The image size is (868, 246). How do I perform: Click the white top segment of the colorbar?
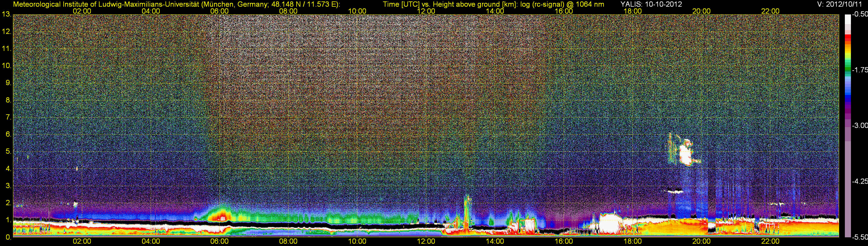pyautogui.click(x=847, y=20)
